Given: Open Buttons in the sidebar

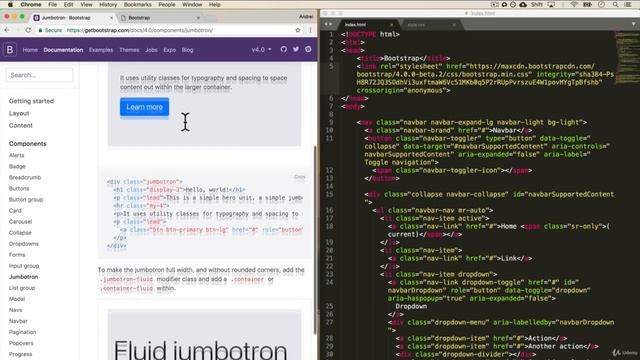Looking at the screenshot, I should [x=19, y=188].
